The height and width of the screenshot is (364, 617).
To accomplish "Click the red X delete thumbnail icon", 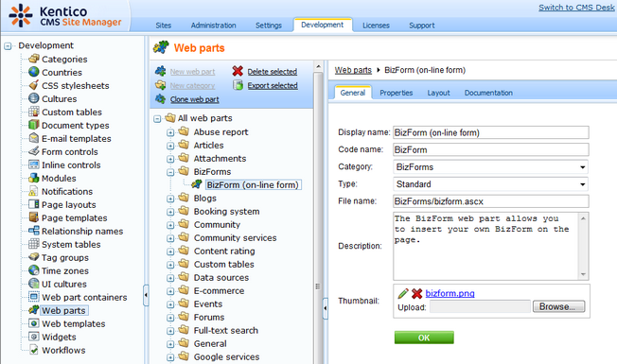I will click(x=416, y=293).
